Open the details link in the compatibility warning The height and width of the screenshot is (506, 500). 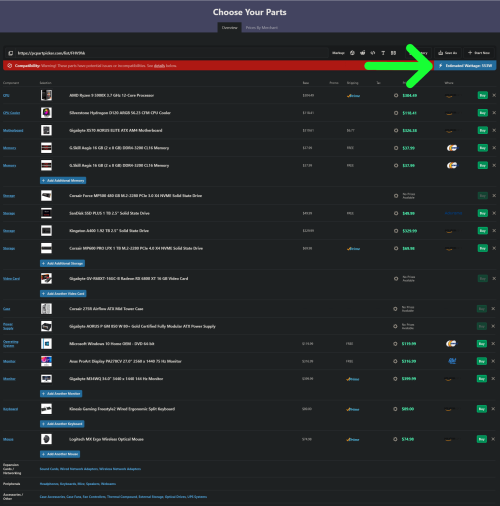pyautogui.click(x=159, y=66)
